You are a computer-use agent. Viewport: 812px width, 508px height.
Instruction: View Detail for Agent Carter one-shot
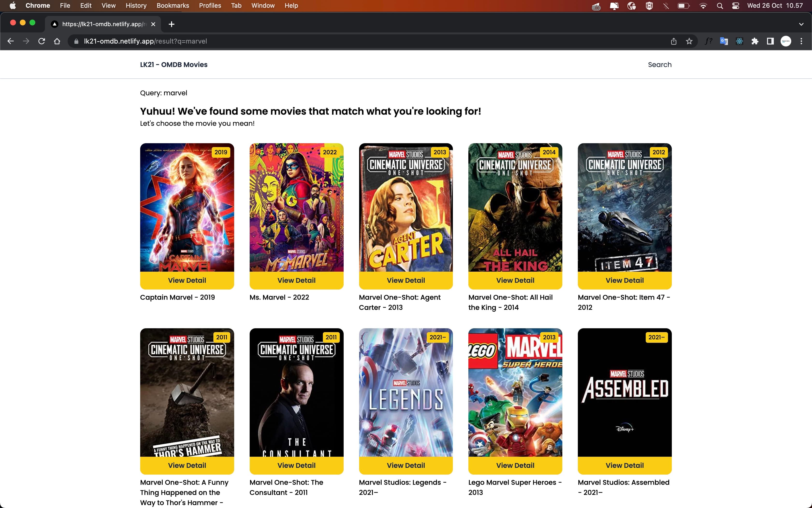406,280
